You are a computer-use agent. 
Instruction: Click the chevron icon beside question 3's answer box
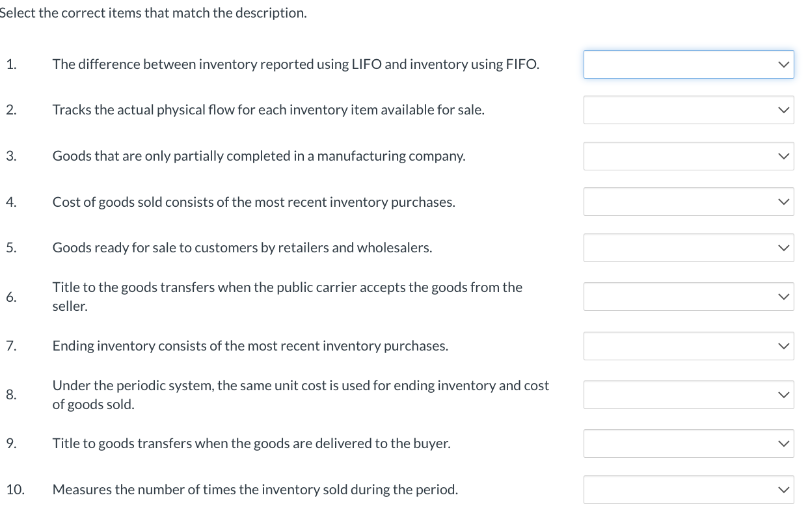point(783,156)
